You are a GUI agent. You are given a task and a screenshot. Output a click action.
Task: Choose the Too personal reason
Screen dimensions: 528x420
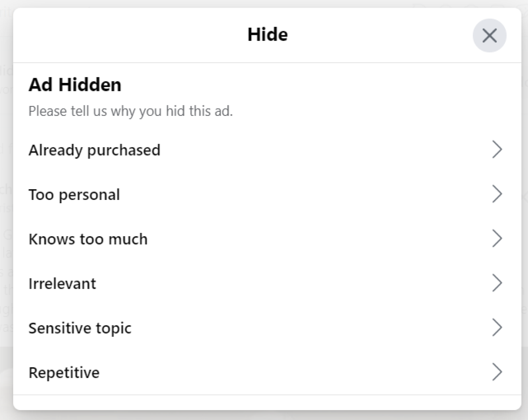pos(74,195)
